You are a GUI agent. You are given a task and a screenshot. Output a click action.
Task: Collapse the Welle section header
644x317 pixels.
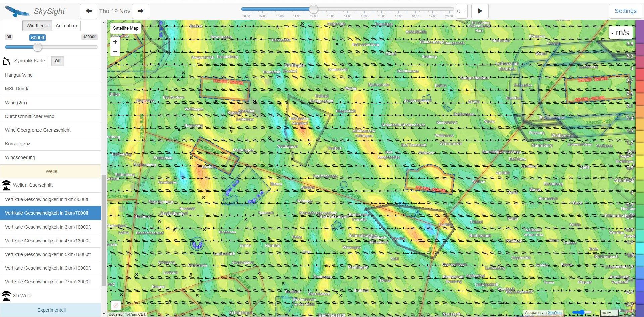[51, 171]
